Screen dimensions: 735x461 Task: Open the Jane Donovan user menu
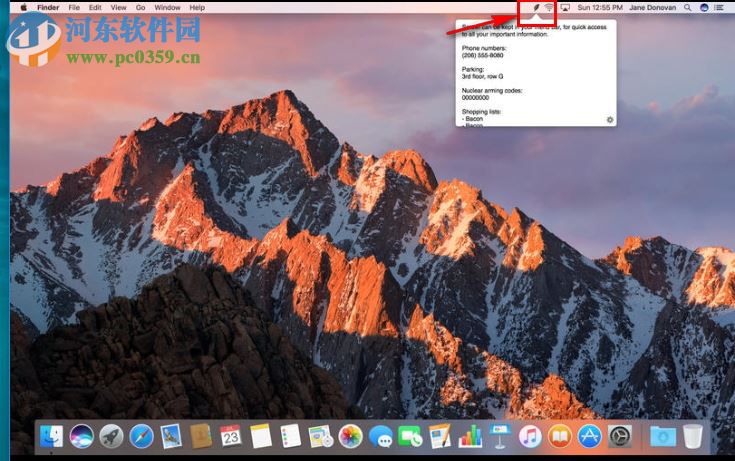(652, 8)
